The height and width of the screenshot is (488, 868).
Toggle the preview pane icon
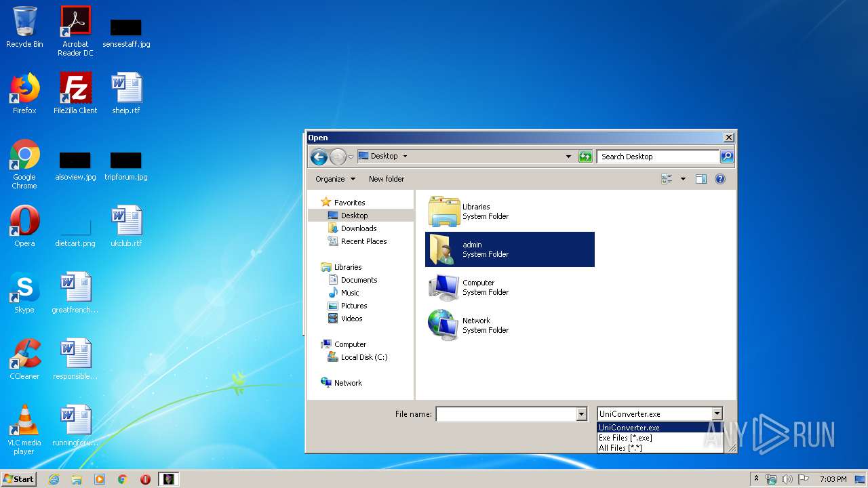click(x=701, y=179)
